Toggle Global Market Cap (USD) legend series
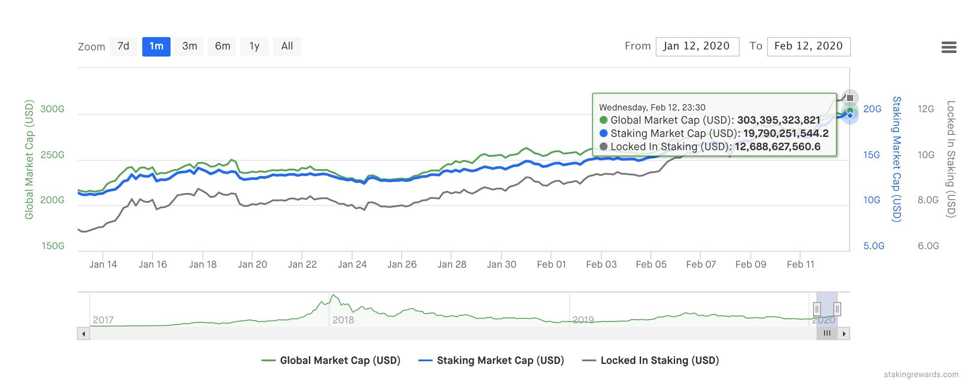This screenshot has width=980, height=386. pos(331,360)
